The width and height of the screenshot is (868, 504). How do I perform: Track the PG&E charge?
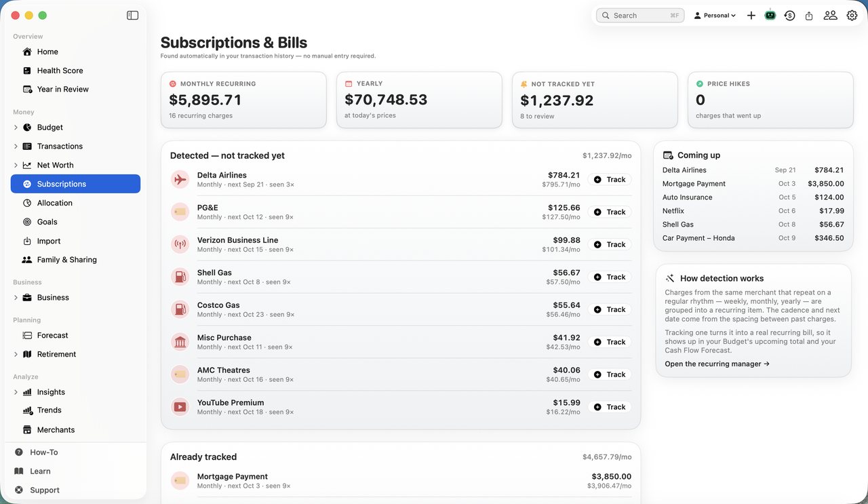click(x=610, y=212)
